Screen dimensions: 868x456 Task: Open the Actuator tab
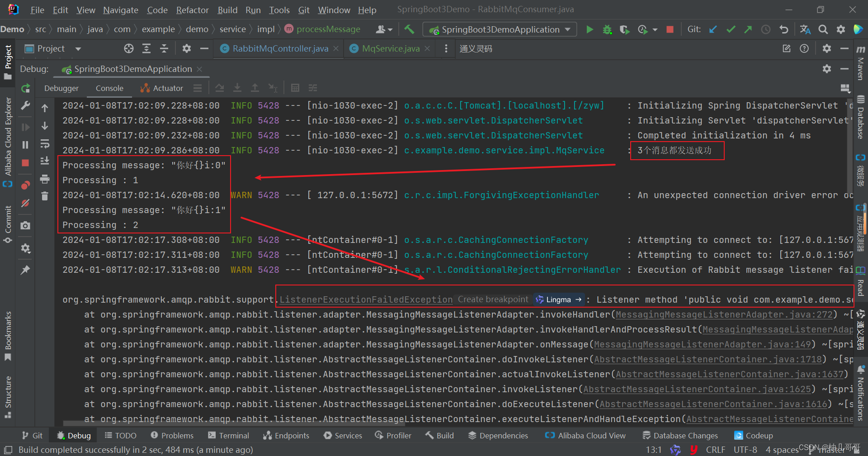click(x=161, y=88)
